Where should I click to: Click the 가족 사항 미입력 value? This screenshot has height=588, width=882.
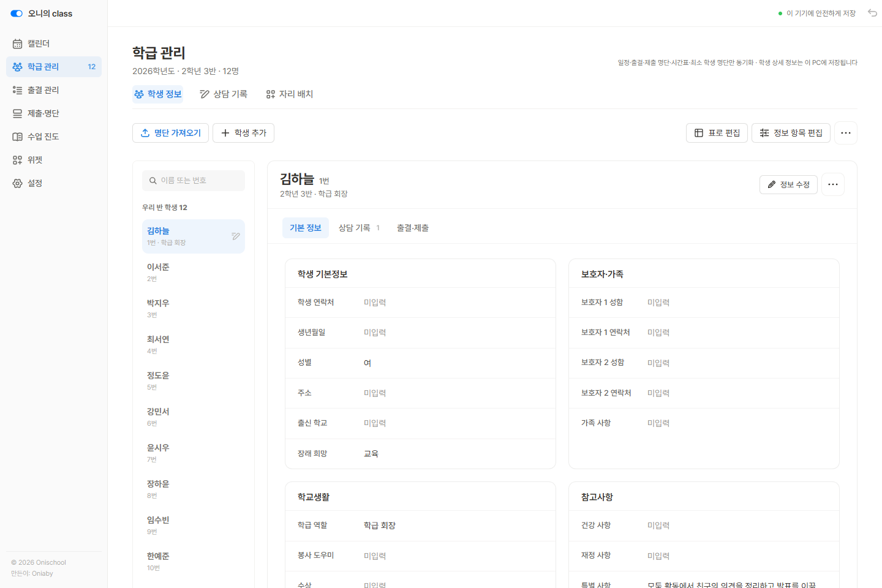(658, 423)
